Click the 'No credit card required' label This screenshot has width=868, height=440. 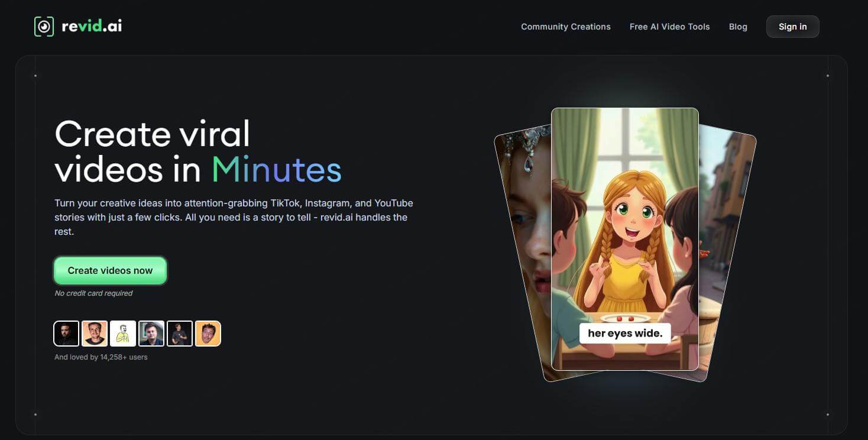click(x=93, y=293)
